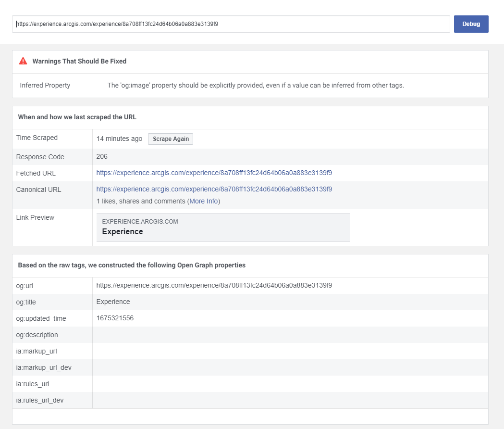This screenshot has height=429, width=504.
Task: Click the Debug button
Action: pyautogui.click(x=471, y=24)
